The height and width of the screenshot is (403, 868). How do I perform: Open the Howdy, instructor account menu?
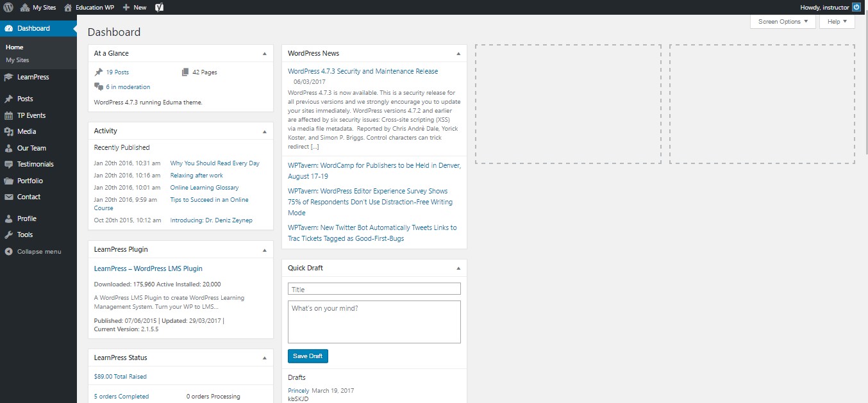coord(831,7)
